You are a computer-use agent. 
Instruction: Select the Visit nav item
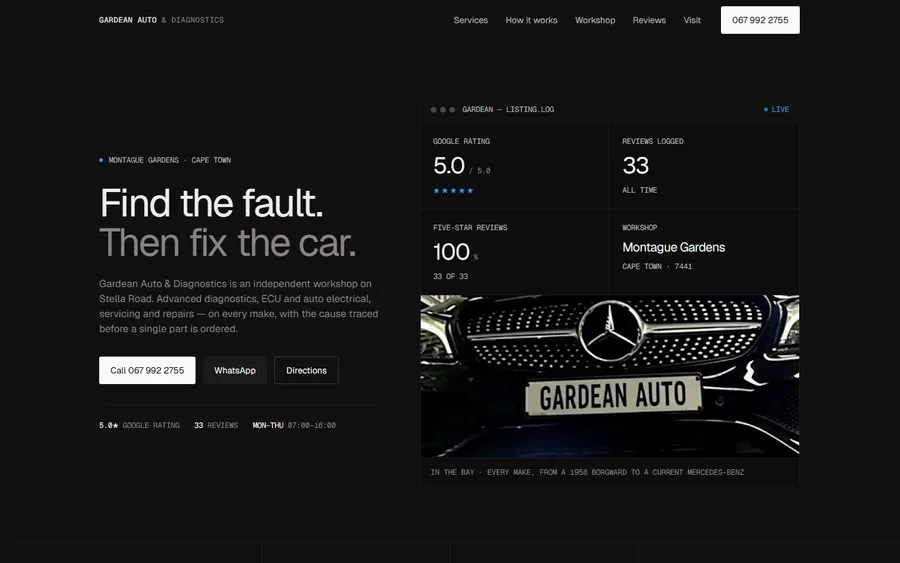[x=692, y=20]
